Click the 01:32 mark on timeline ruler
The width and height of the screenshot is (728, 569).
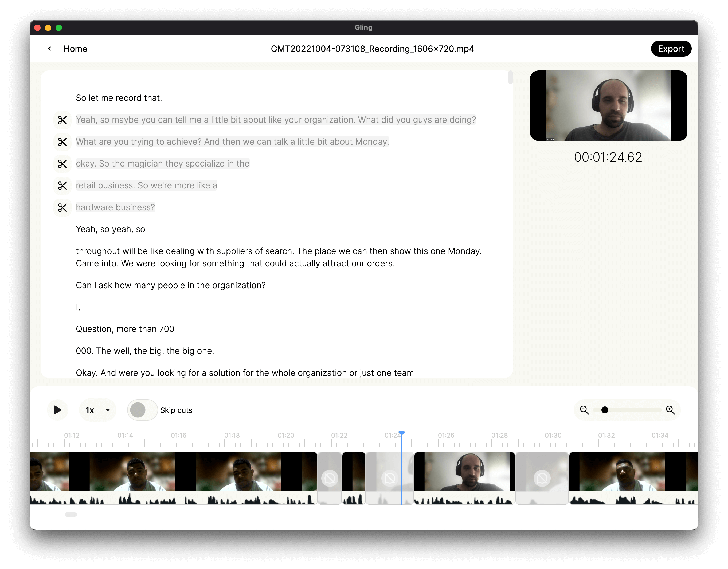click(x=606, y=435)
